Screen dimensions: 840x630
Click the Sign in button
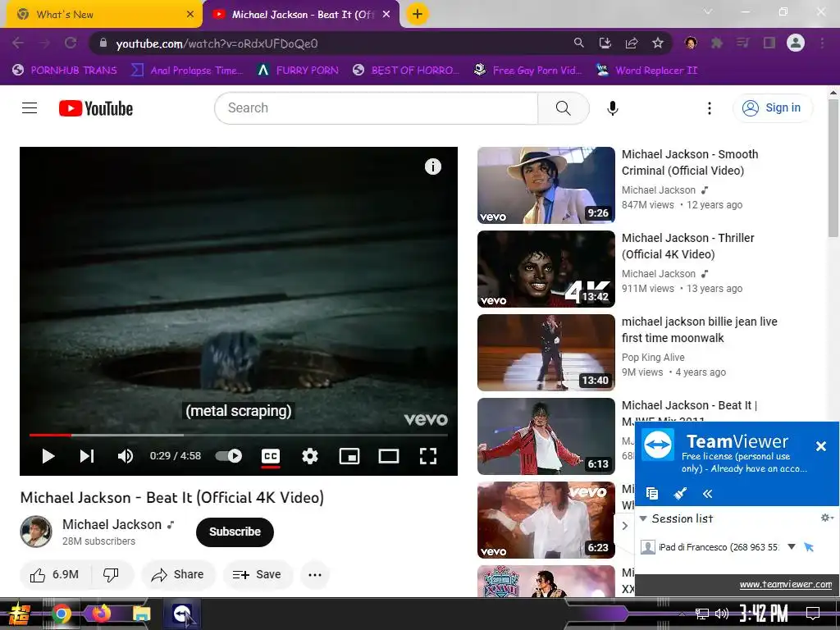[x=772, y=108]
